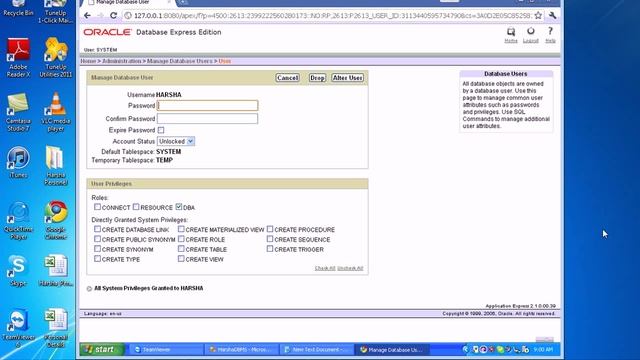This screenshot has height=360, width=640.
Task: Open Skype desktop shortcut
Action: pos(18,270)
